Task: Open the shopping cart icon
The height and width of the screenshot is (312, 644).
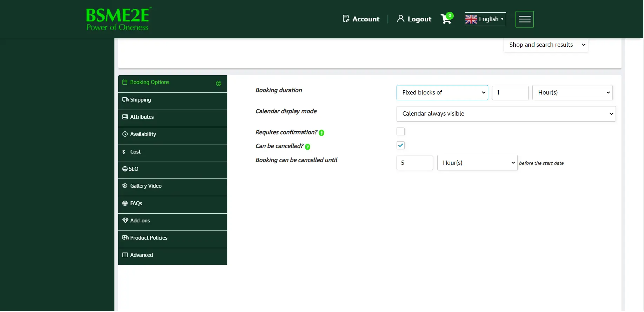Action: (447, 18)
